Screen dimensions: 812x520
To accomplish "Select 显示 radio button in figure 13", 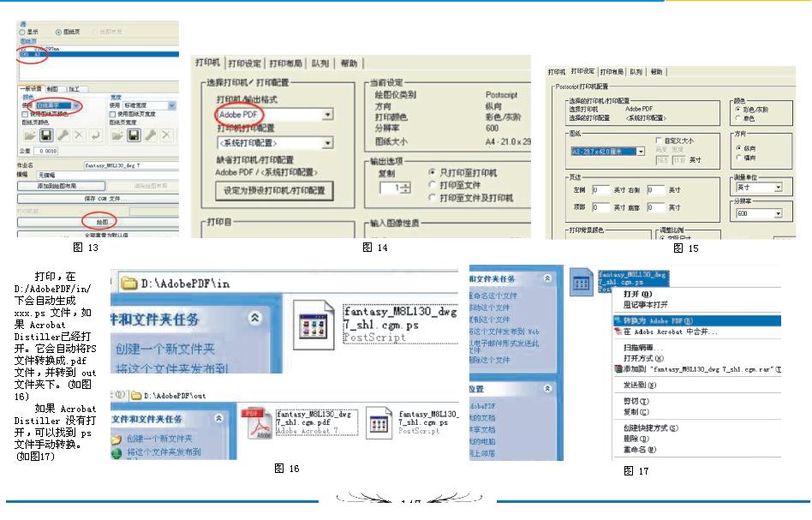I will tap(22, 32).
